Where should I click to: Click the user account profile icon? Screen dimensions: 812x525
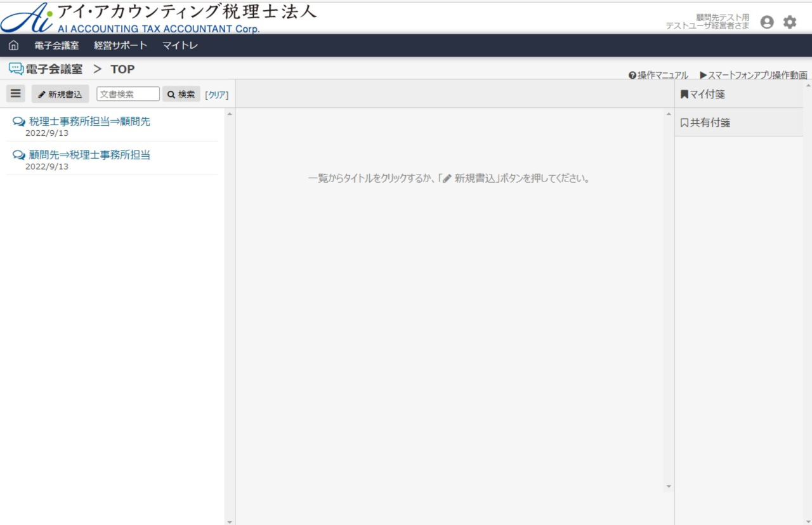tap(767, 22)
